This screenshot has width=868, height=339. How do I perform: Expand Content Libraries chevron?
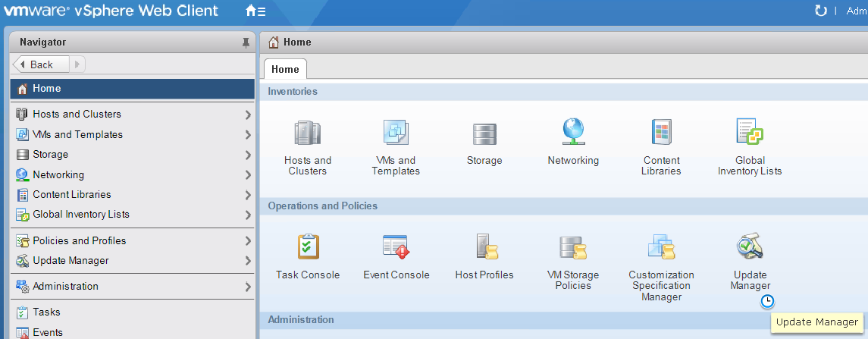click(248, 195)
